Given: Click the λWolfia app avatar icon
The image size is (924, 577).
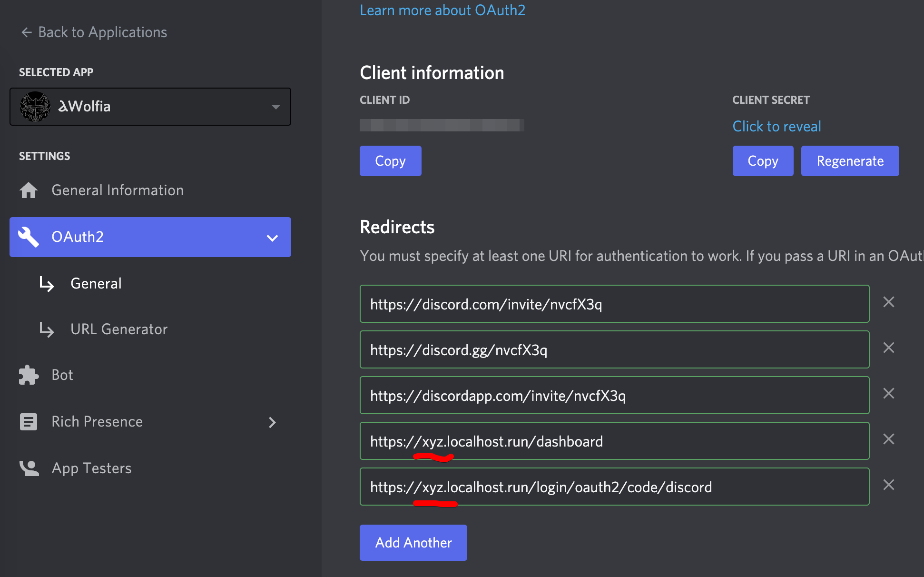Looking at the screenshot, I should point(35,106).
